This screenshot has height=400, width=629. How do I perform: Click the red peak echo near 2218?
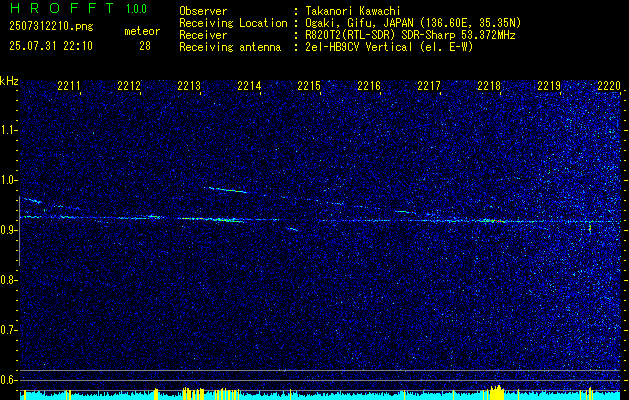pos(497,221)
